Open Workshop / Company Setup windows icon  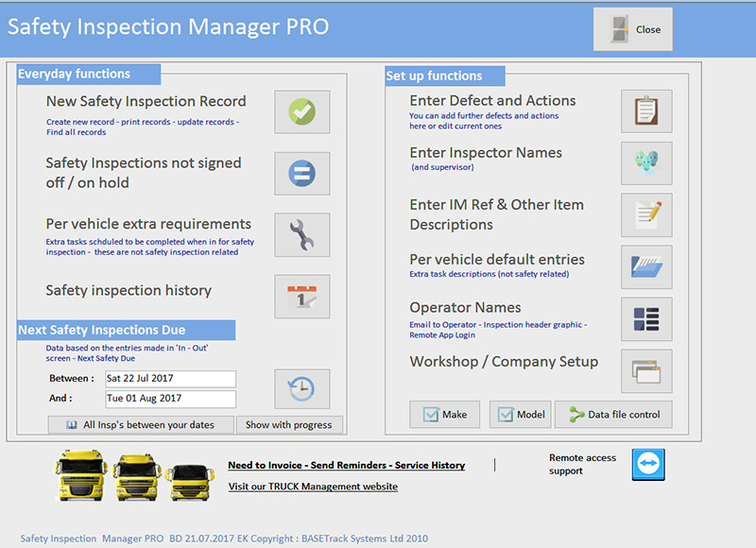pos(646,371)
